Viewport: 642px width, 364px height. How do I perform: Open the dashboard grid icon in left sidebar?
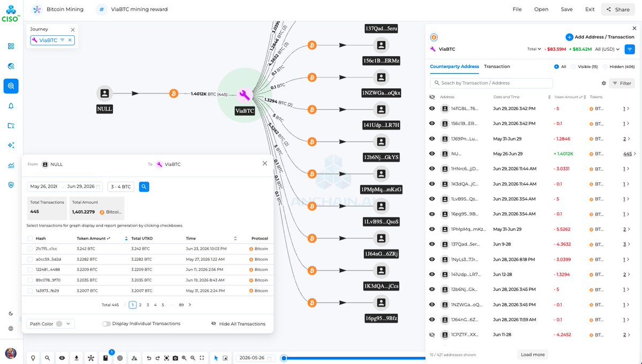pyautogui.click(x=11, y=46)
